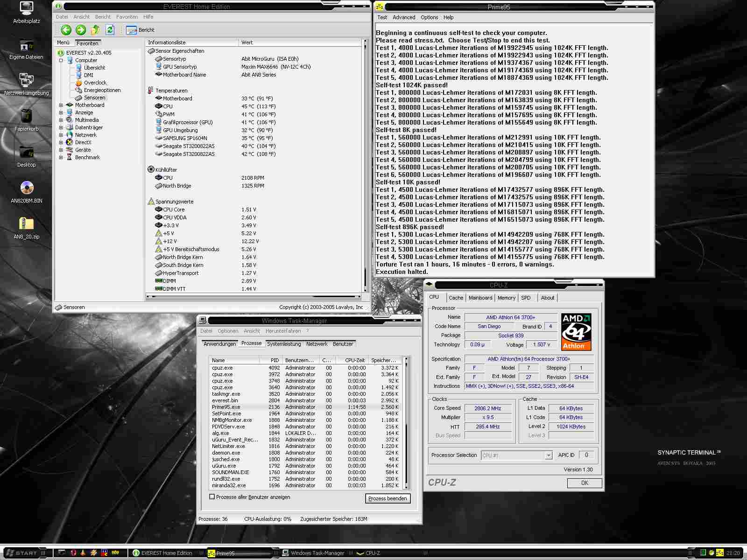Viewport: 747px width, 560px height.
Task: Click the Sensor Eigenschaften chip icon
Action: 151,51
